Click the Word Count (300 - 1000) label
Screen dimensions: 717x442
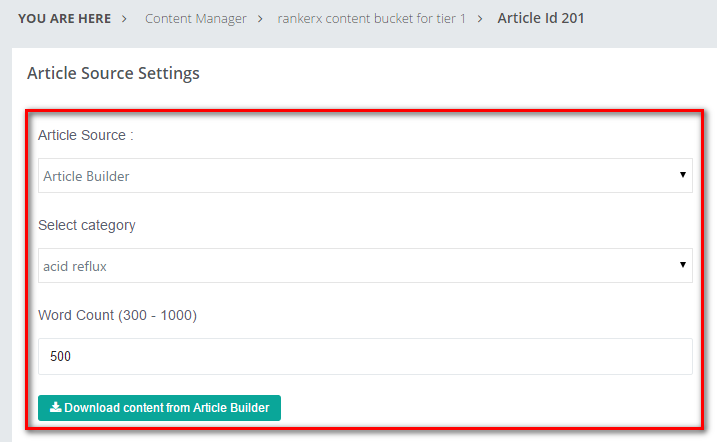118,315
